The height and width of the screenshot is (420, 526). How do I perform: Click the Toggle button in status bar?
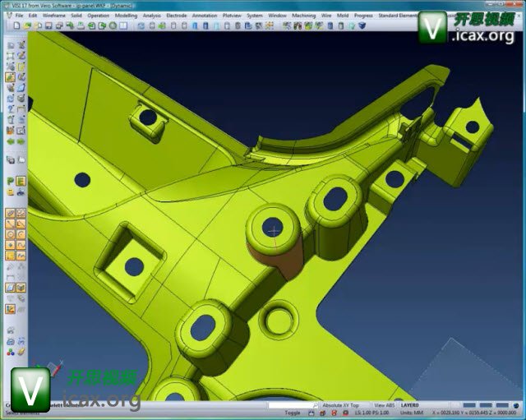coord(293,413)
